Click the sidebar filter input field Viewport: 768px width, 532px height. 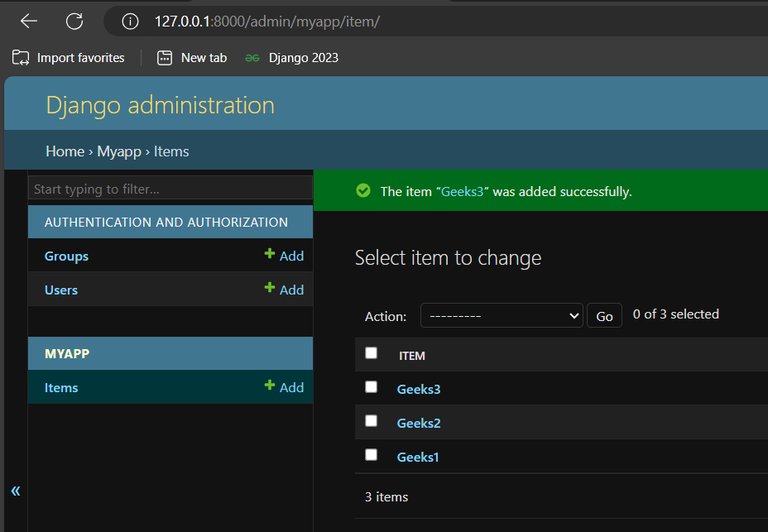point(170,189)
